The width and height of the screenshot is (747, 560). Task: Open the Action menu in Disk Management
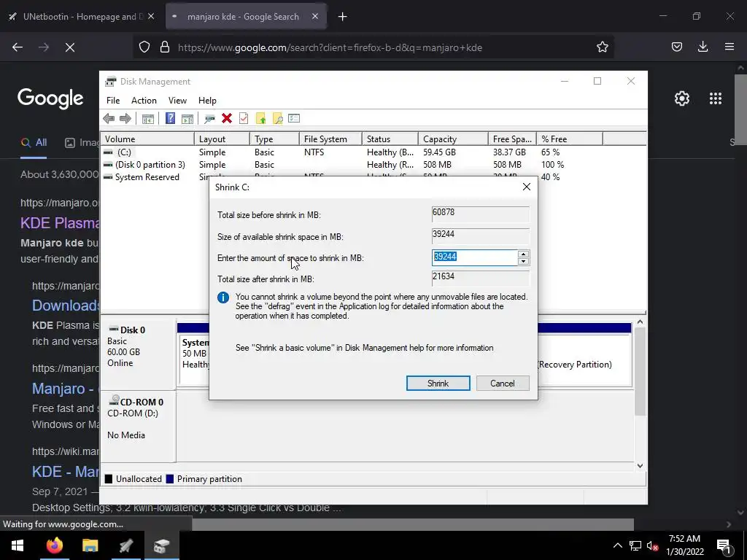point(144,101)
